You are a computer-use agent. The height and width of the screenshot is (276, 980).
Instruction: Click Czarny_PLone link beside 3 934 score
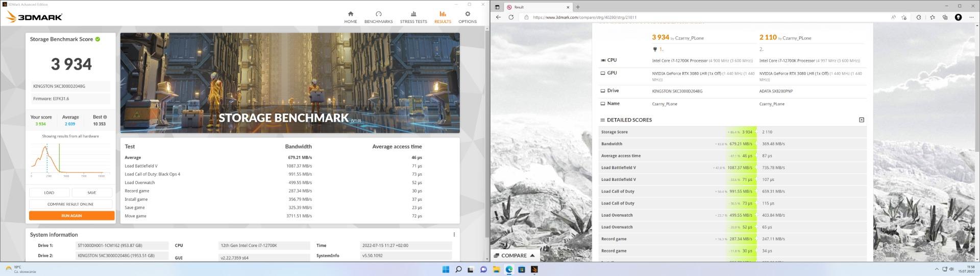690,38
